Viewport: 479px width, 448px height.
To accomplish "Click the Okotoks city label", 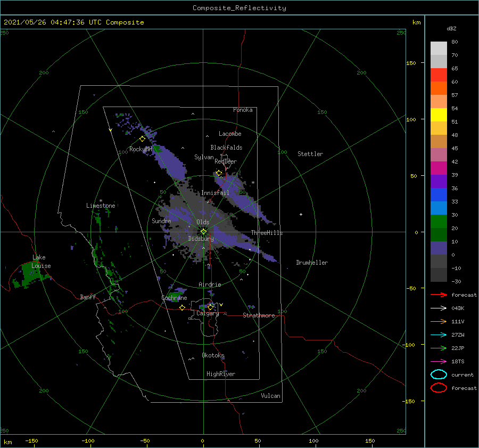I will [x=213, y=355].
